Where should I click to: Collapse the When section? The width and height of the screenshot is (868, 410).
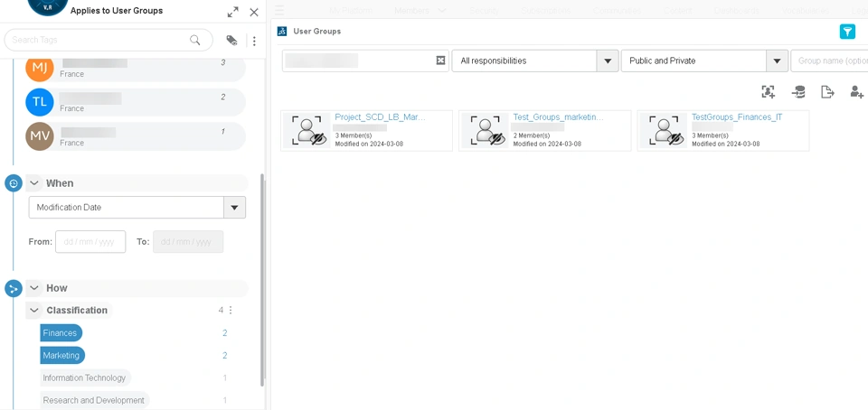pyautogui.click(x=34, y=183)
